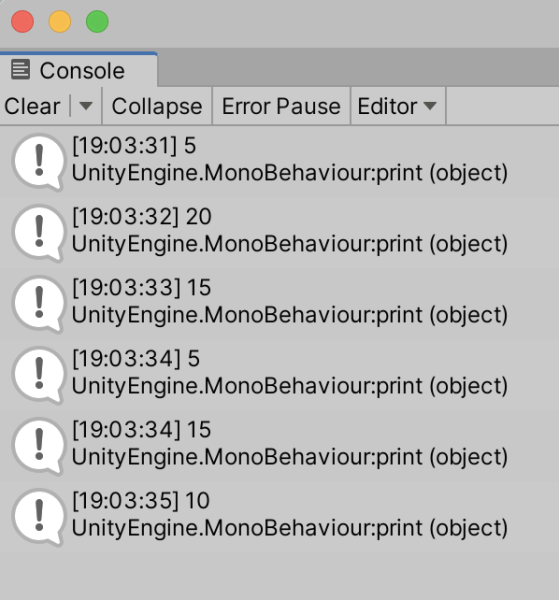Click the log icon of the 19:03:33 entry
The width and height of the screenshot is (559, 600).
(x=38, y=303)
